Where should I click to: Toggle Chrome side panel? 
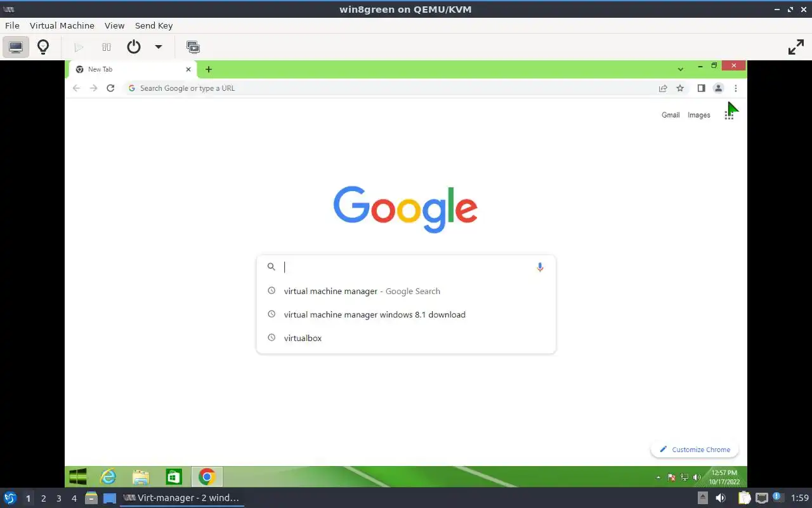tap(701, 88)
